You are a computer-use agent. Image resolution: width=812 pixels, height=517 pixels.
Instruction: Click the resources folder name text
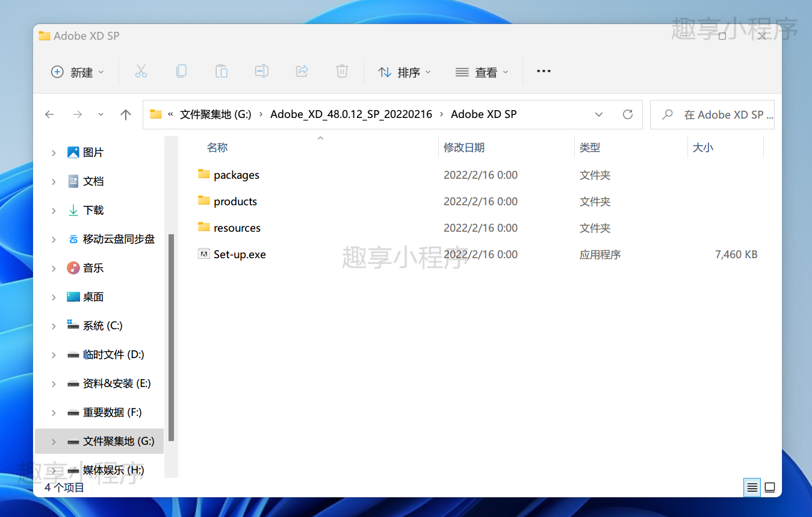click(237, 228)
